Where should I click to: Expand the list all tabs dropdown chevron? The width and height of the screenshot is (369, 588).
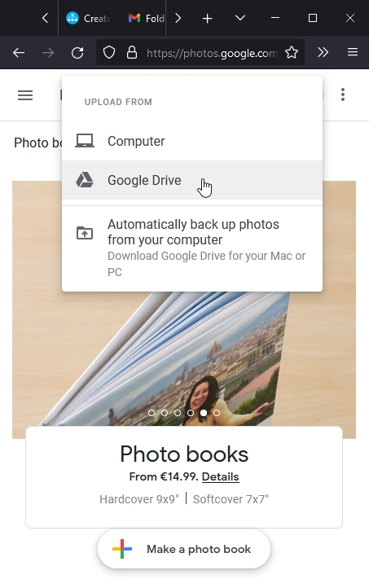[x=240, y=18]
